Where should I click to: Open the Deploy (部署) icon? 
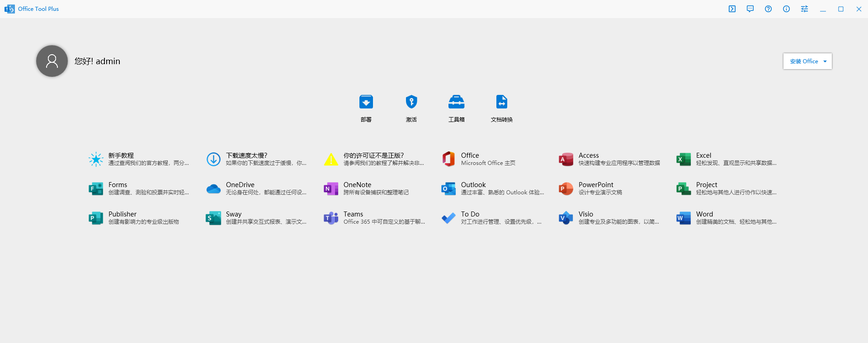[366, 102]
